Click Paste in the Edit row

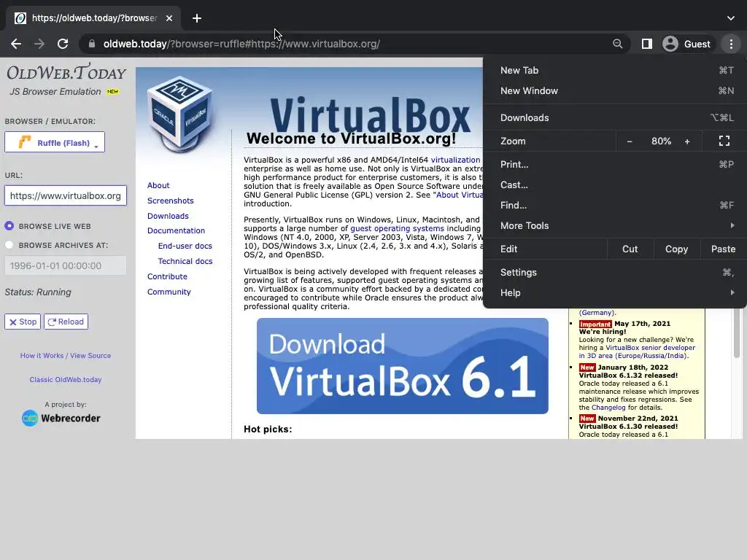723,249
